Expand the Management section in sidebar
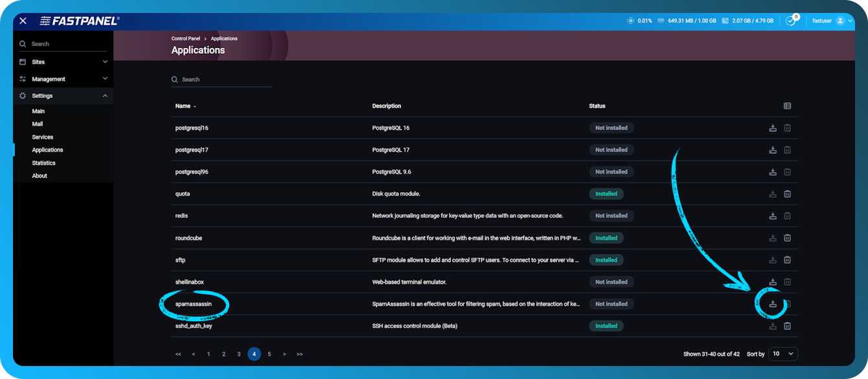 point(63,78)
